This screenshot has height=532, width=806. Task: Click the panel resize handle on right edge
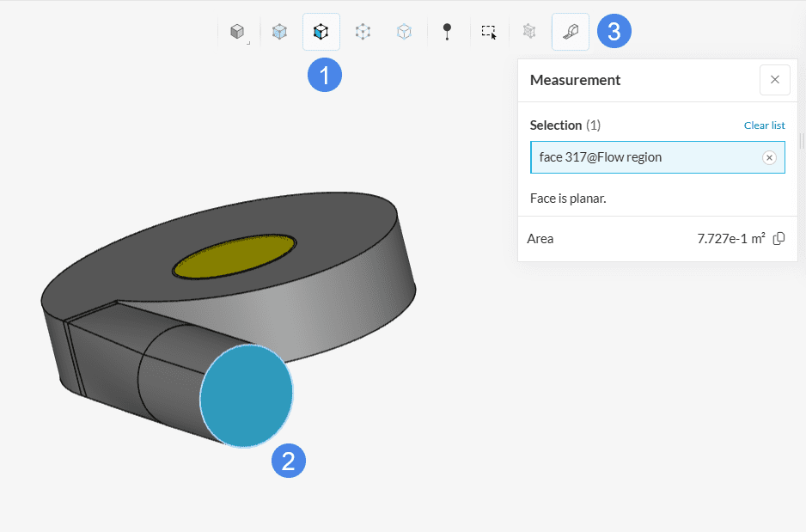(x=802, y=140)
